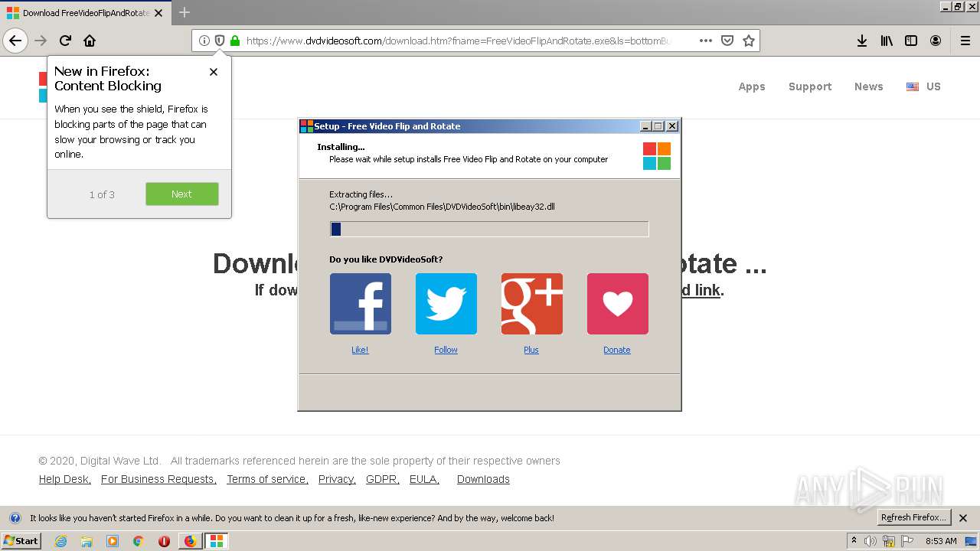
Task: Open Windows Explorer folder in taskbar
Action: (x=87, y=541)
